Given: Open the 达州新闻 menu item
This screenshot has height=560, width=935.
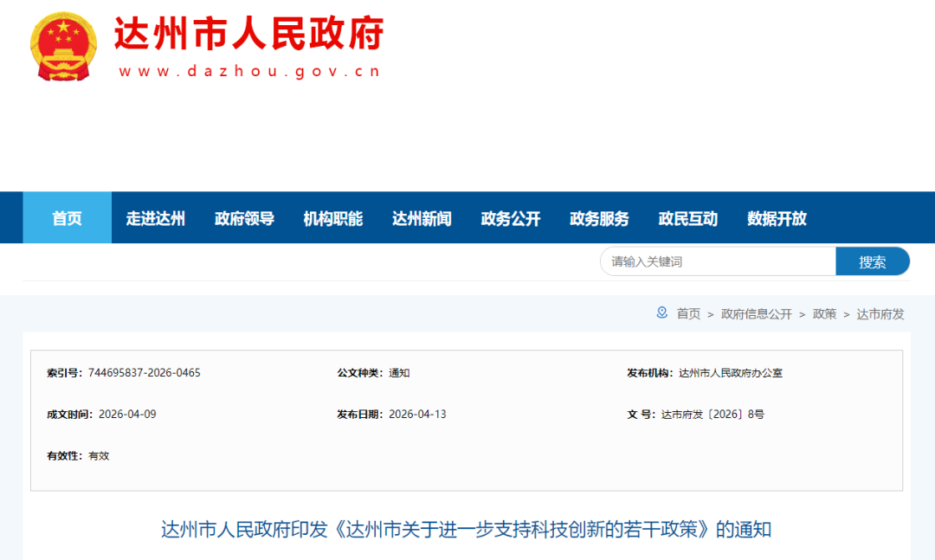Looking at the screenshot, I should pos(422,218).
